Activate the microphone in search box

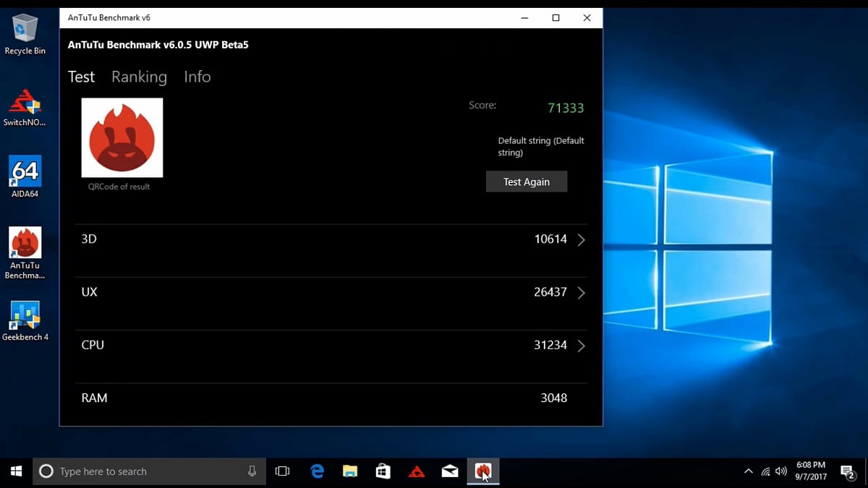point(252,471)
